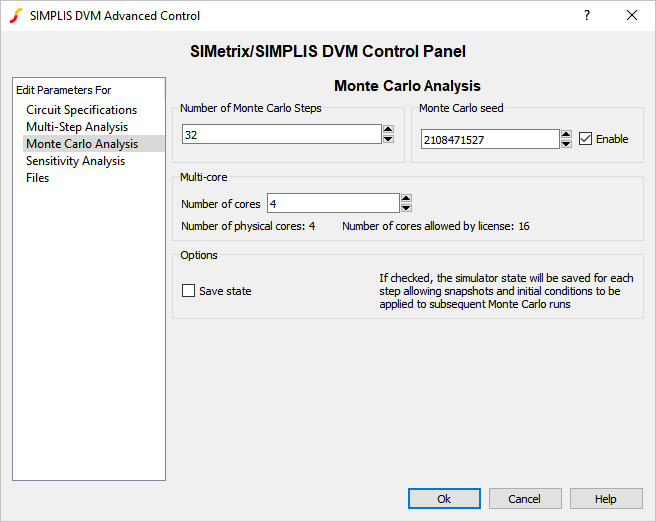Open Multi-Step Analysis parameters
The image size is (656, 522).
click(77, 127)
